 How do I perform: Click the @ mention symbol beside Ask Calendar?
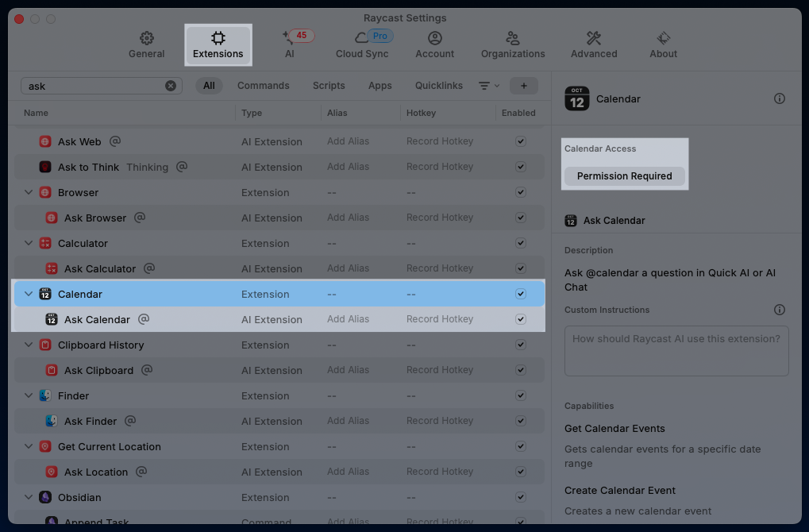point(144,319)
